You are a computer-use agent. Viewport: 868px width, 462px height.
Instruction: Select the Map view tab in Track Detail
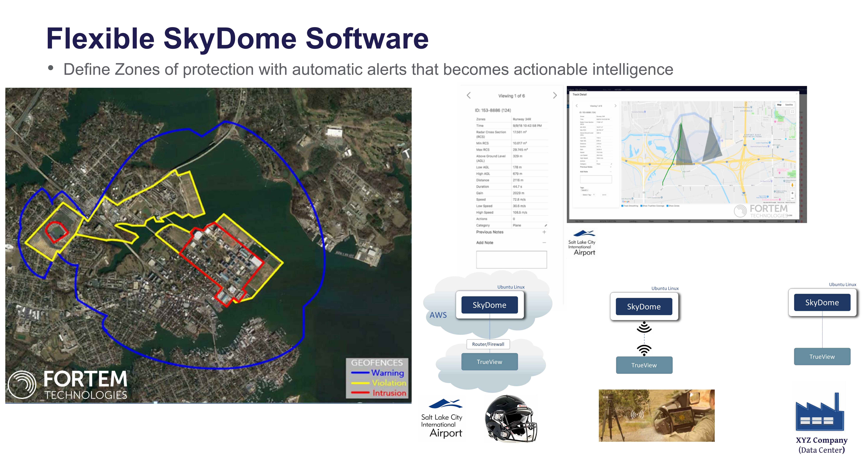click(779, 105)
